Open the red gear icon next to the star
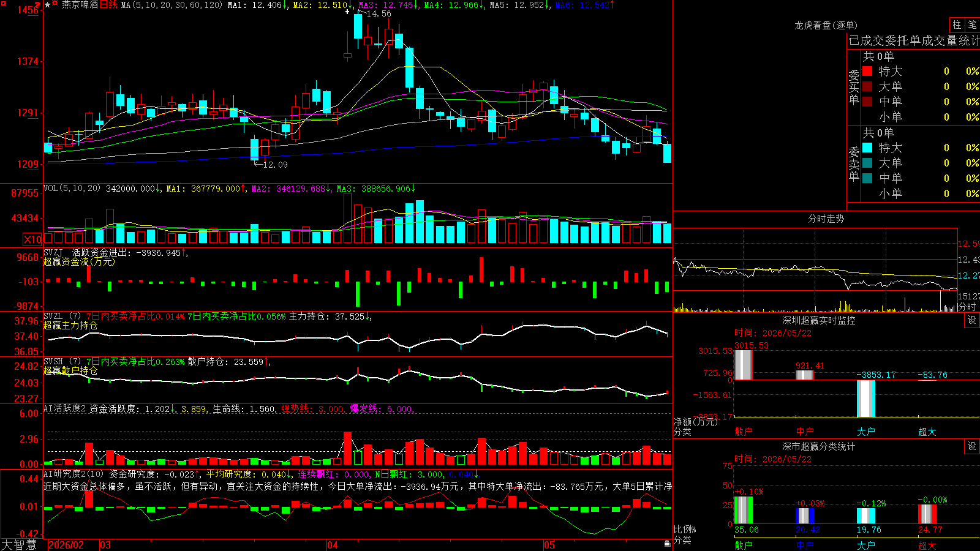Image resolution: width=980 pixels, height=551 pixels. 55,4
